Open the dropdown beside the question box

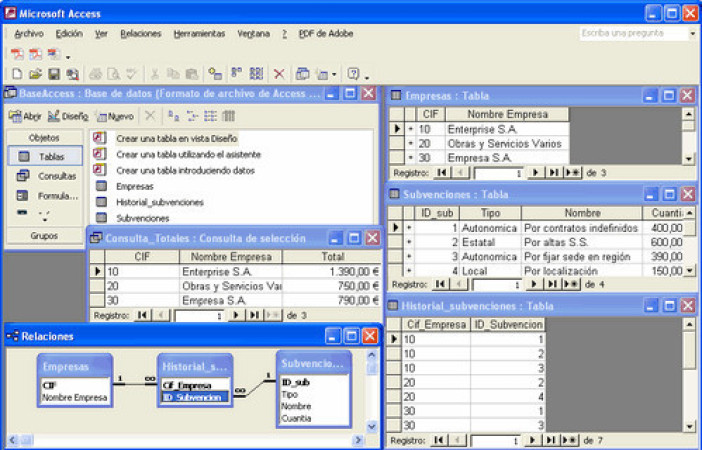(692, 34)
